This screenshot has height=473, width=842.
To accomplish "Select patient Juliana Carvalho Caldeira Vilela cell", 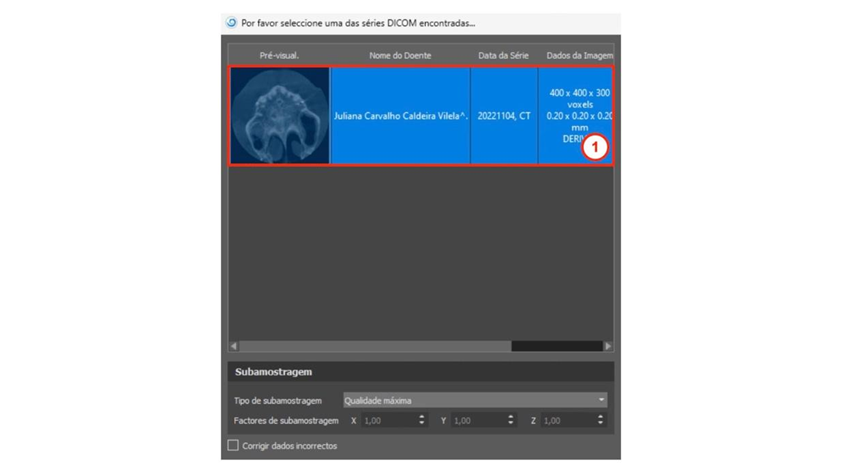I will pos(400,116).
